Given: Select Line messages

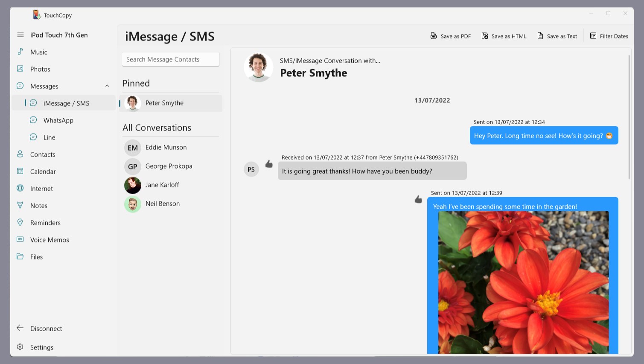Looking at the screenshot, I should (x=63, y=137).
